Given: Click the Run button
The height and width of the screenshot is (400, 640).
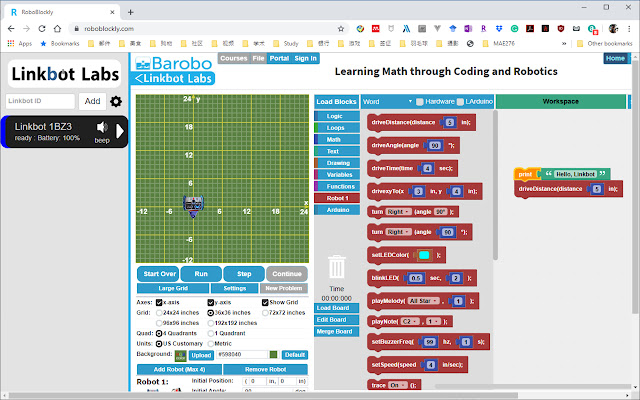Looking at the screenshot, I should pos(201,274).
